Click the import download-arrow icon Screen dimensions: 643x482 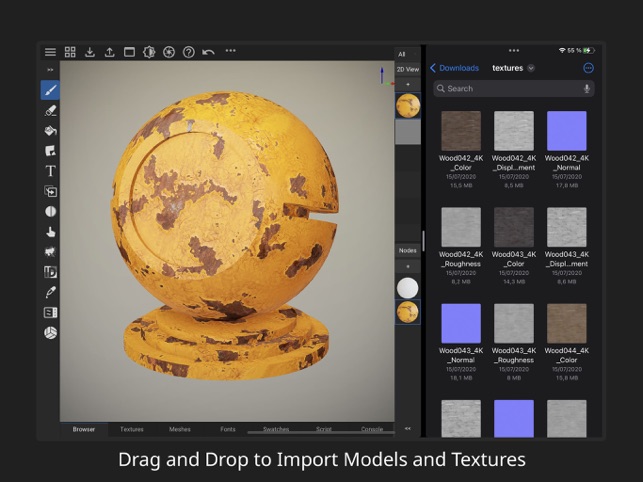tap(90, 52)
